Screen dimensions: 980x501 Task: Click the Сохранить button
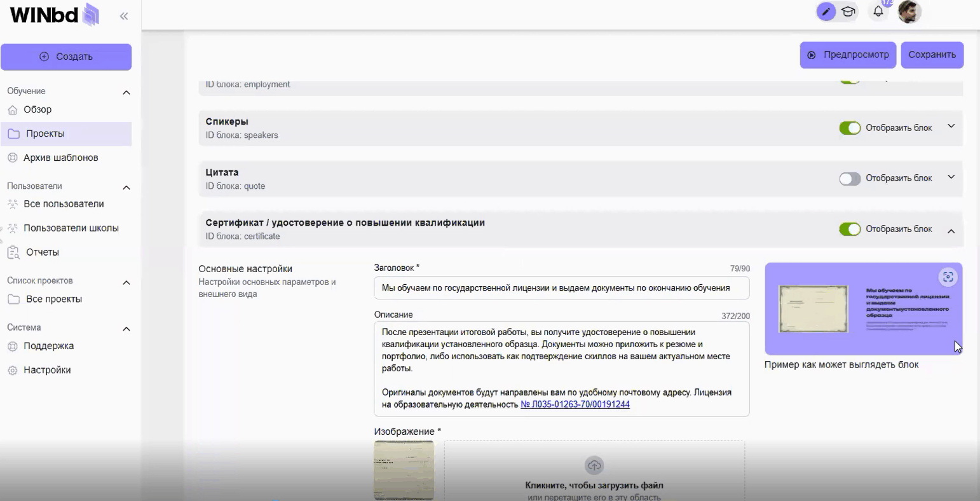click(932, 55)
